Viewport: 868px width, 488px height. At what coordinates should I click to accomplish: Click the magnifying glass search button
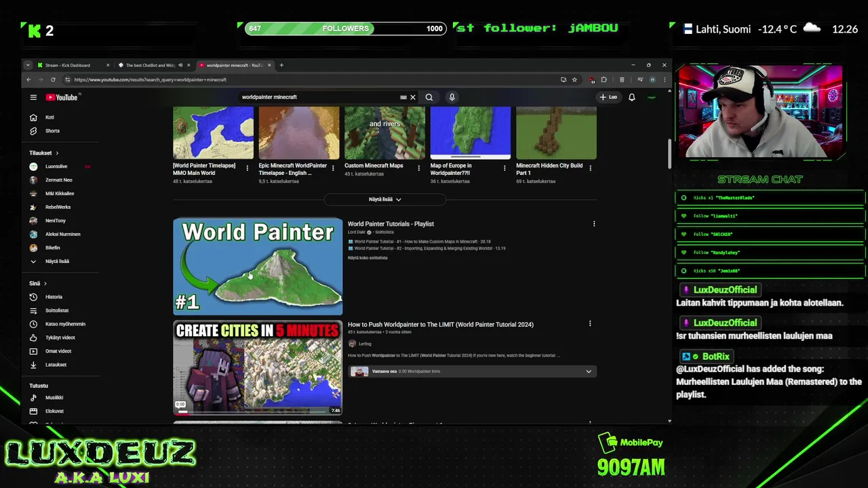point(429,97)
